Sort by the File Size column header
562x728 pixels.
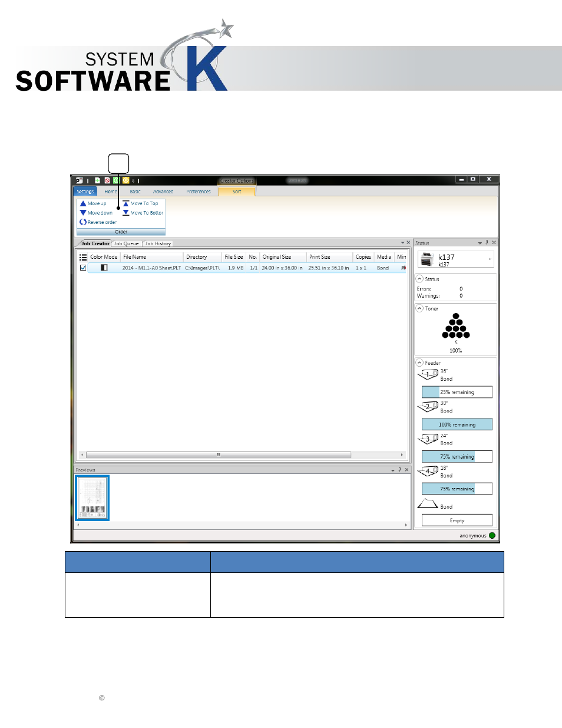click(234, 257)
